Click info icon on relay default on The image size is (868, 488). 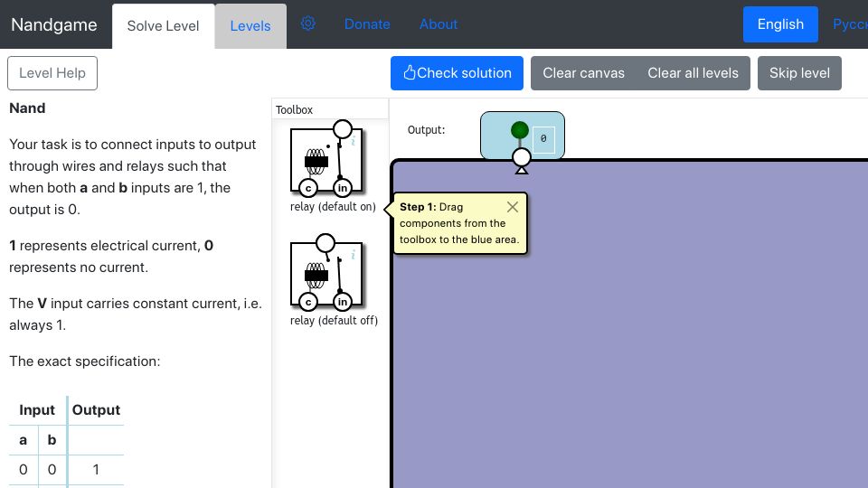pos(353,141)
